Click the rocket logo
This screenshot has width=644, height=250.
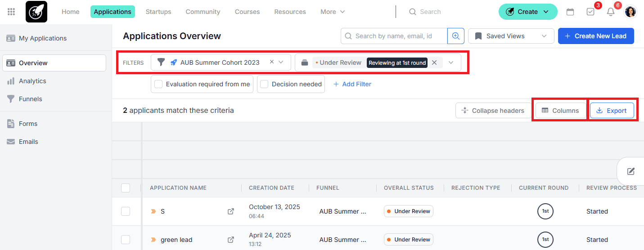click(36, 12)
